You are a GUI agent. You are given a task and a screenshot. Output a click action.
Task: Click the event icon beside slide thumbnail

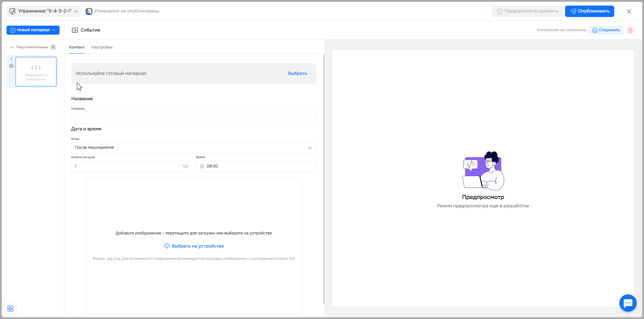coord(11,66)
